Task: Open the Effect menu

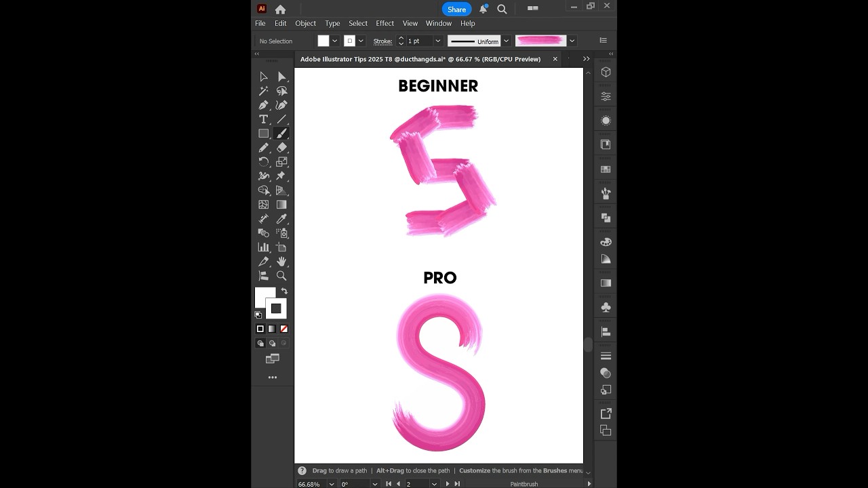Action: [385, 23]
